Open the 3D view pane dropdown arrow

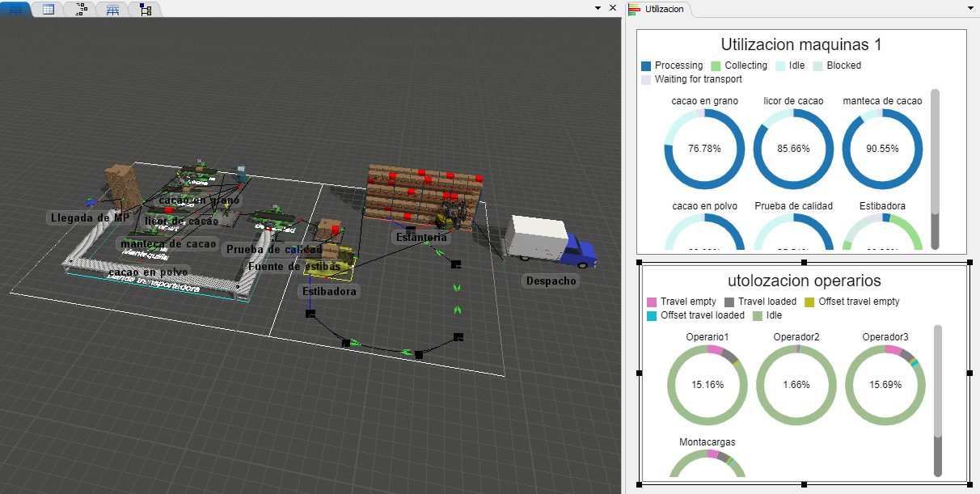click(x=598, y=7)
